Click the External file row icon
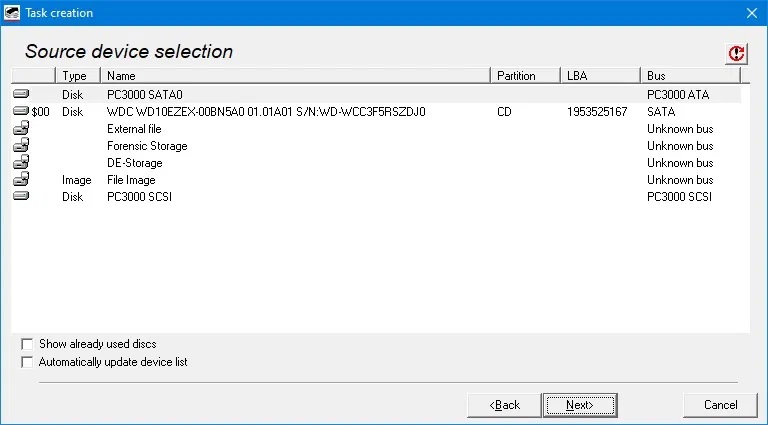The height and width of the screenshot is (425, 768). (x=21, y=129)
